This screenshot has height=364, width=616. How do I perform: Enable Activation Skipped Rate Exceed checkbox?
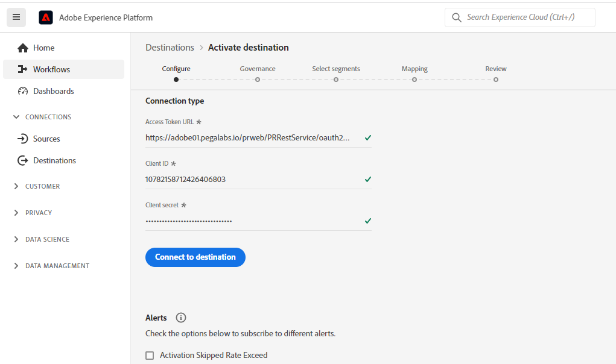tap(150, 356)
